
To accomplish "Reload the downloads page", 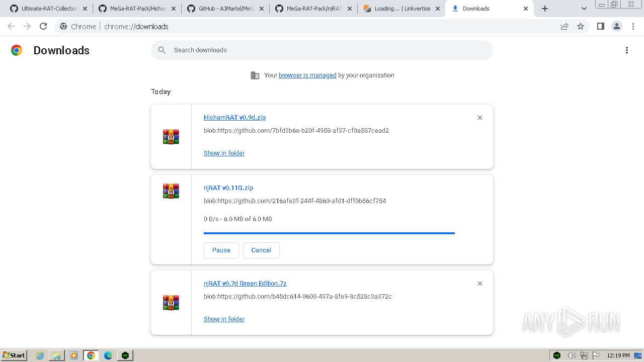I will click(43, 26).
